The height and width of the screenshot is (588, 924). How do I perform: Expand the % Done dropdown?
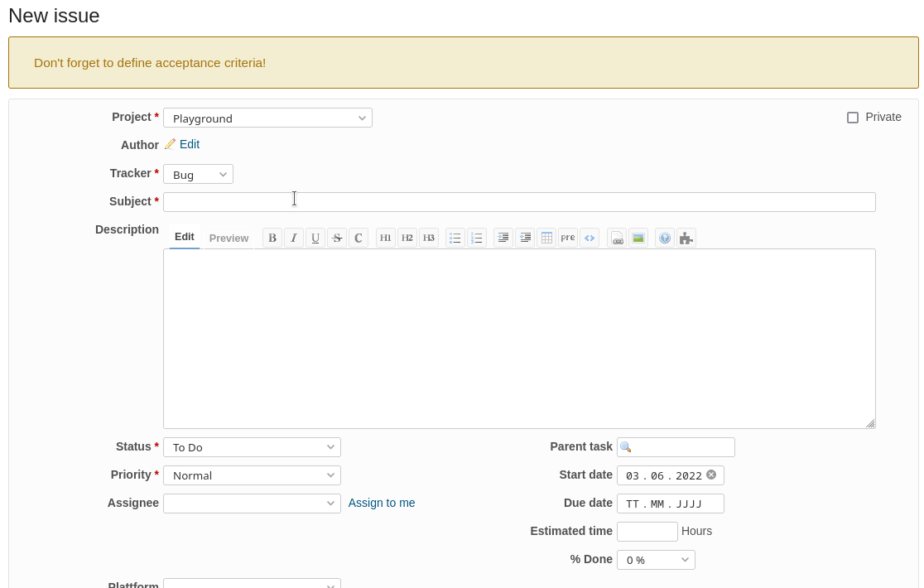point(656,560)
